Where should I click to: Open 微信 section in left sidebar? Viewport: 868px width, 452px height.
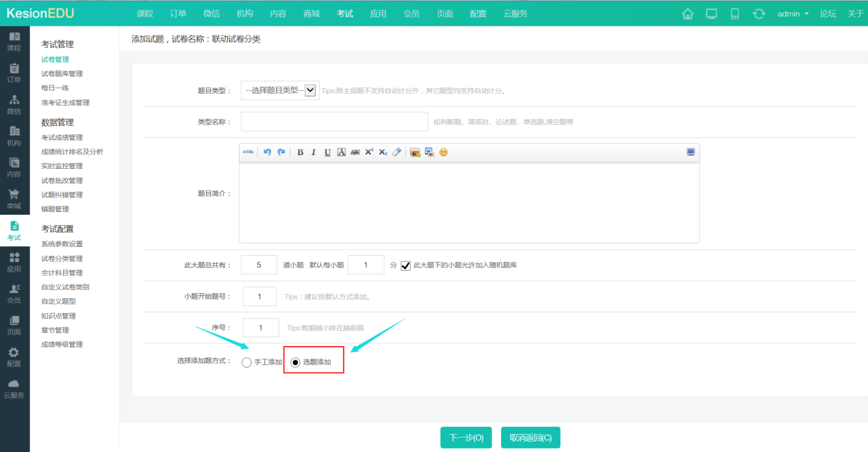click(14, 104)
